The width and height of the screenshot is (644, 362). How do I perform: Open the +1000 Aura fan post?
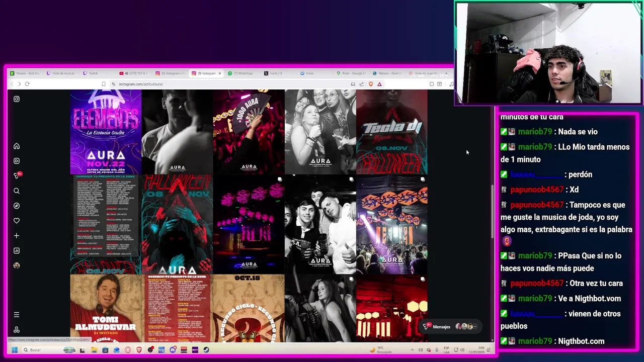coord(249,132)
